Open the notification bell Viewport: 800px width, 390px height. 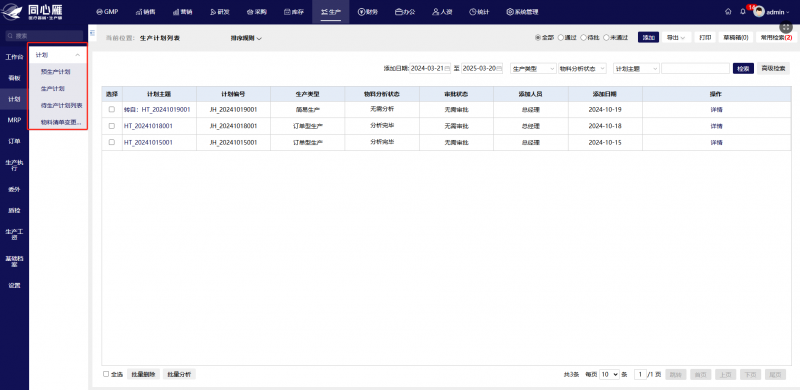pyautogui.click(x=743, y=12)
